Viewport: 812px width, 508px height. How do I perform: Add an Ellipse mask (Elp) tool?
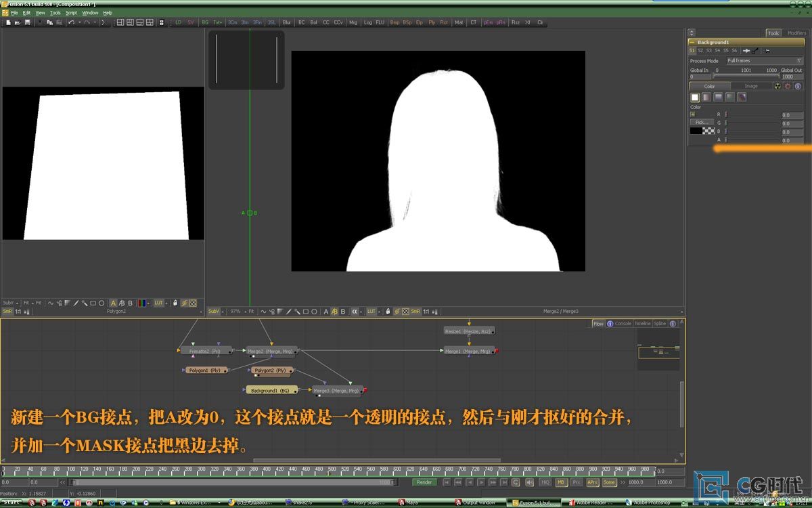coord(420,22)
